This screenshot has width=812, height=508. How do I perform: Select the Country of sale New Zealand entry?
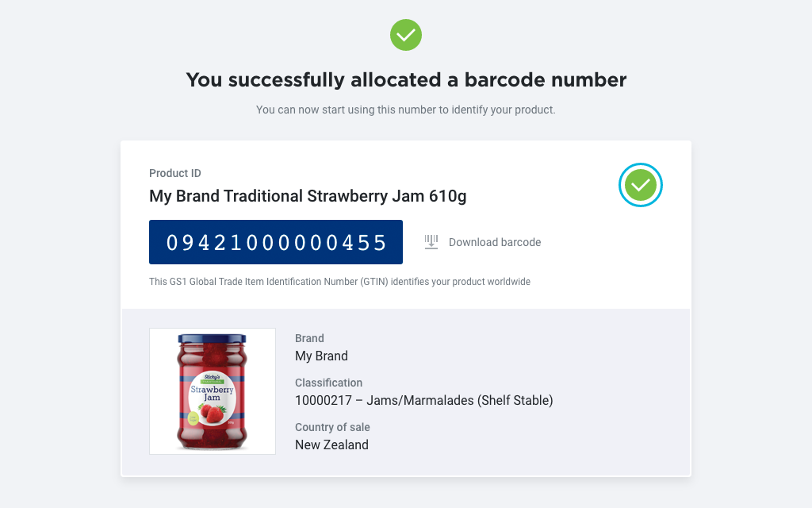[x=331, y=444]
